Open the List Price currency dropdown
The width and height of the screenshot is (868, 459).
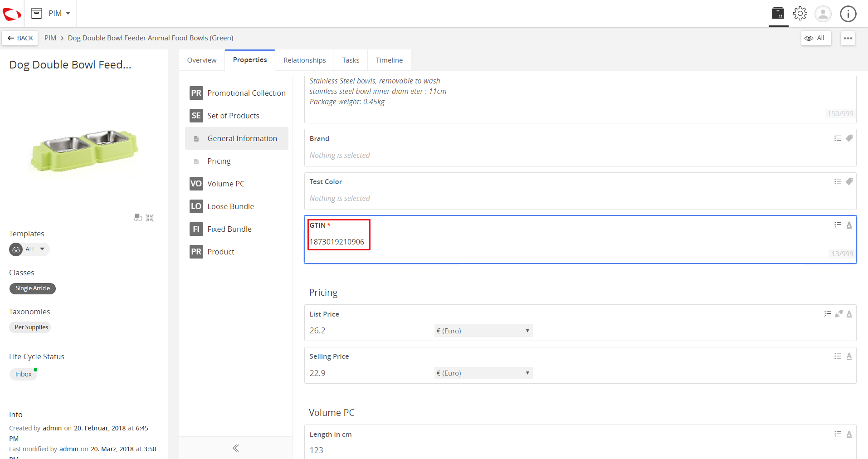(483, 331)
